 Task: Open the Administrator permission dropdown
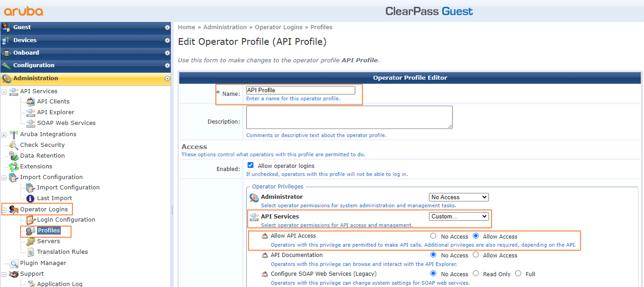(459, 197)
